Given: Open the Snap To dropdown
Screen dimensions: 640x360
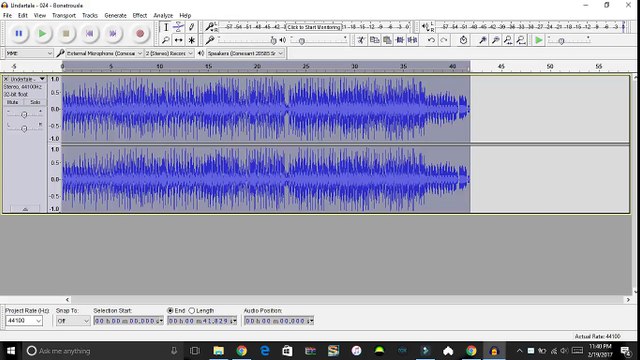Looking at the screenshot, I should pyautogui.click(x=73, y=321).
